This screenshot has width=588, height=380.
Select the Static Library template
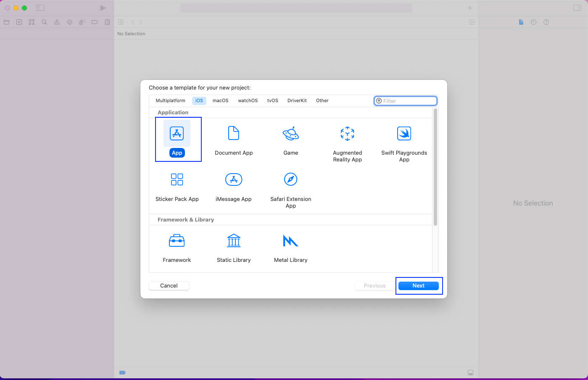click(234, 241)
